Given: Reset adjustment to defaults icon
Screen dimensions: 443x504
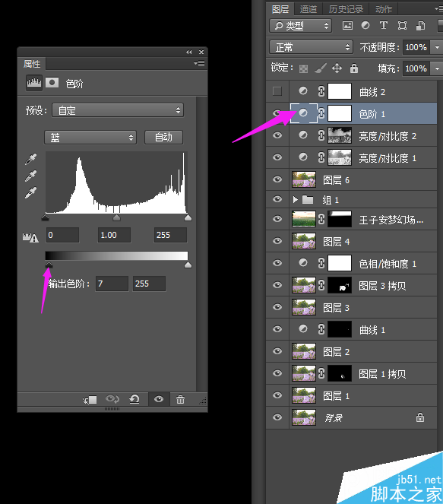Looking at the screenshot, I should (134, 399).
